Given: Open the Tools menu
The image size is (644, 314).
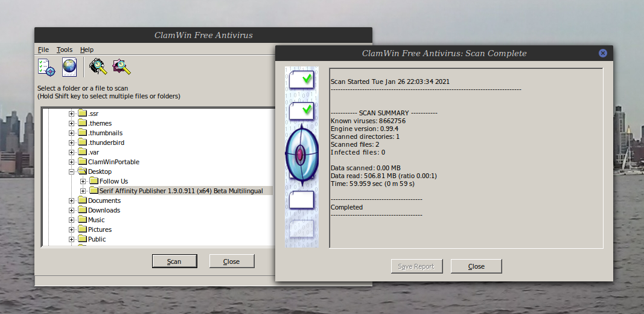Looking at the screenshot, I should click(65, 50).
